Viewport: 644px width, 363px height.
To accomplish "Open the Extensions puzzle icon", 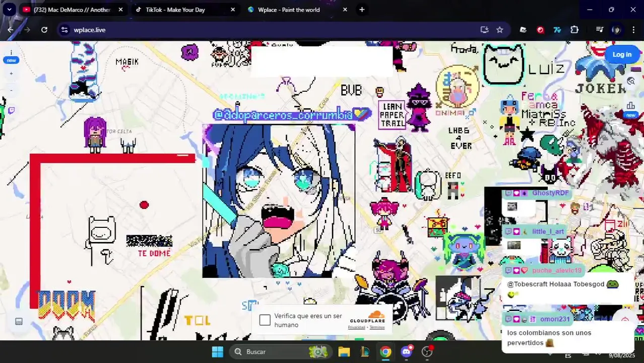I will pyautogui.click(x=574, y=30).
